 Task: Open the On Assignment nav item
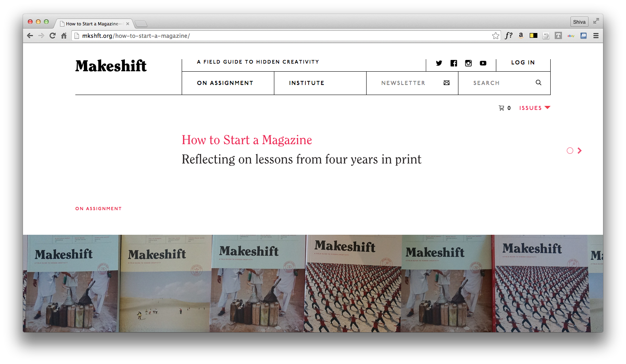click(x=225, y=83)
